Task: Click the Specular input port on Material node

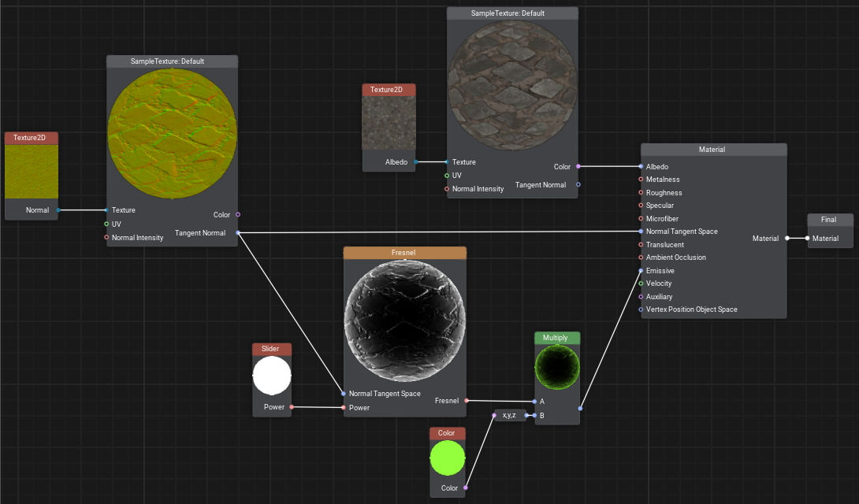Action: [x=641, y=206]
